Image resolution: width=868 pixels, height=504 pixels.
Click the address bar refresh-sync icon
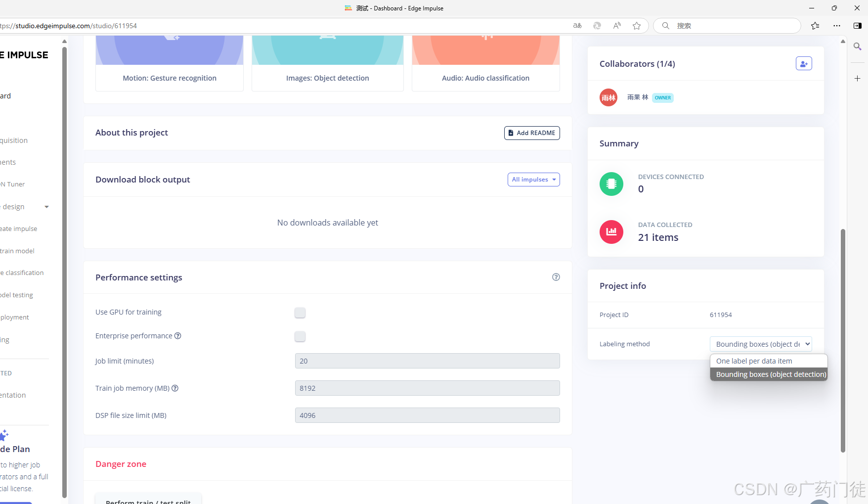point(597,26)
